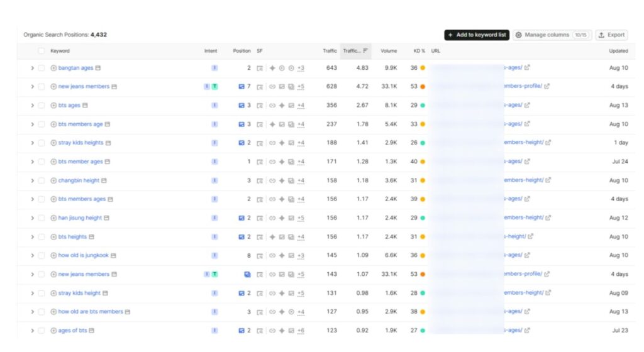Click the Export button

tap(611, 35)
